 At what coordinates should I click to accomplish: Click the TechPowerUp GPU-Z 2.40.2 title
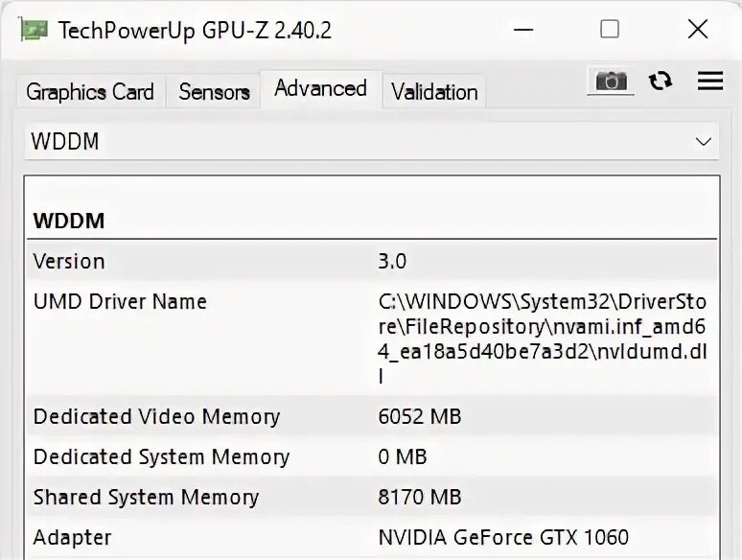[195, 31]
